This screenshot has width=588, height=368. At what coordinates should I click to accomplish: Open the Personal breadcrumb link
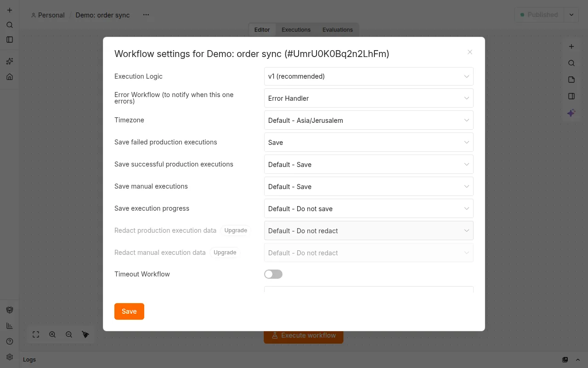click(48, 15)
